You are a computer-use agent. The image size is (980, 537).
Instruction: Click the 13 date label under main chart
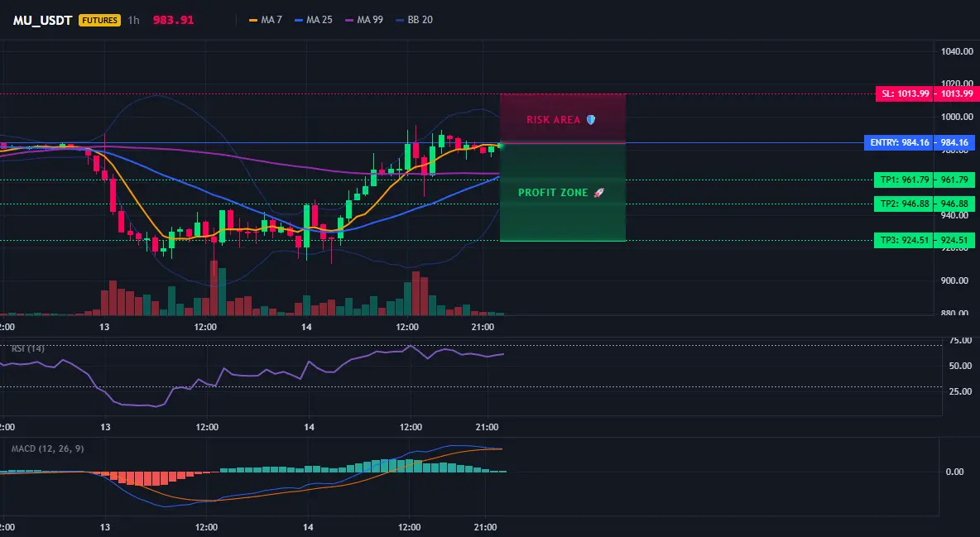coord(103,327)
